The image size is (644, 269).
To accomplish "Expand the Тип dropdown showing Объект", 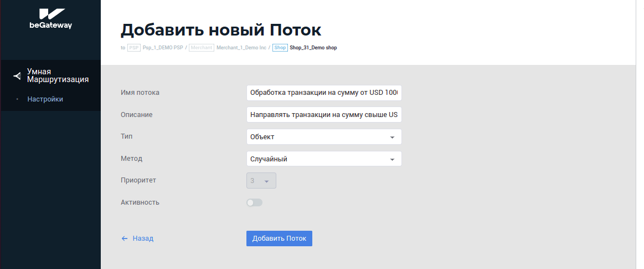I will (323, 137).
